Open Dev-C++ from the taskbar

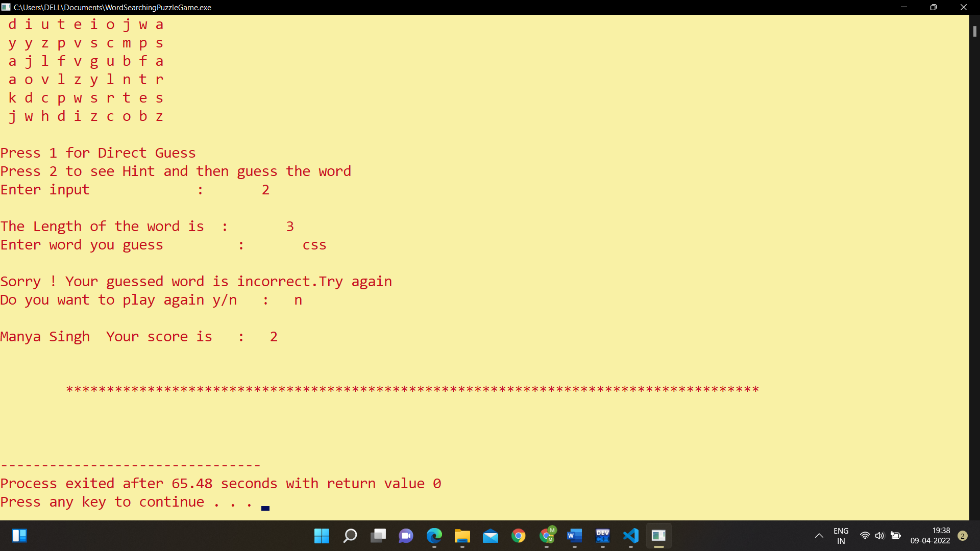point(603,536)
